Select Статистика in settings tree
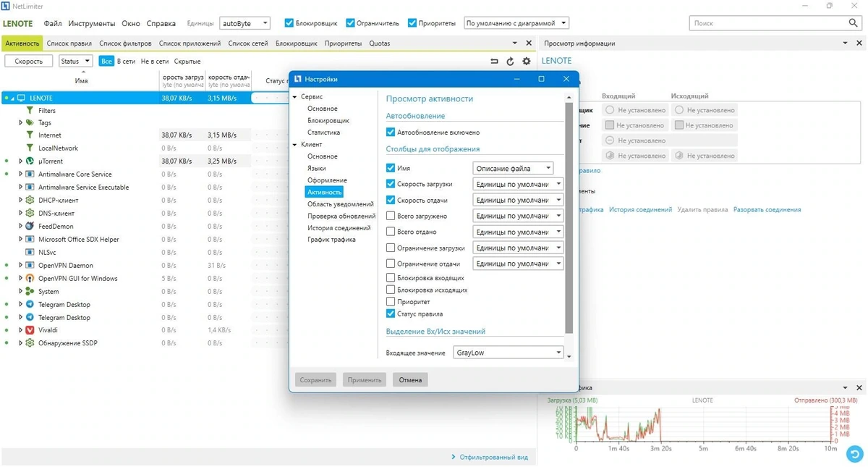The width and height of the screenshot is (868, 467). point(323,132)
